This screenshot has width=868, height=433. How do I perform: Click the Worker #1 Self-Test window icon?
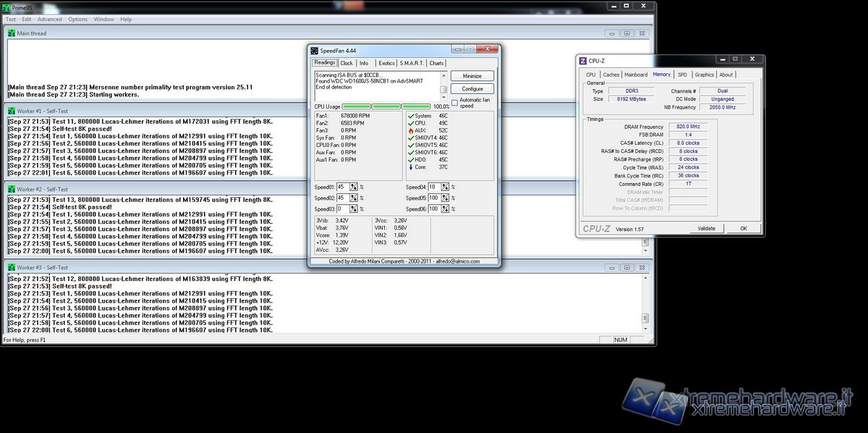pyautogui.click(x=11, y=110)
